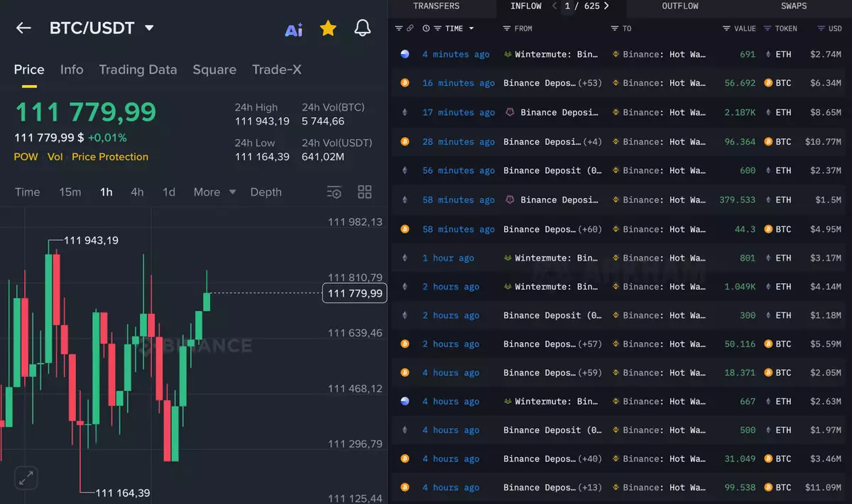
Task: Click the link icon in table header
Action: tap(410, 28)
